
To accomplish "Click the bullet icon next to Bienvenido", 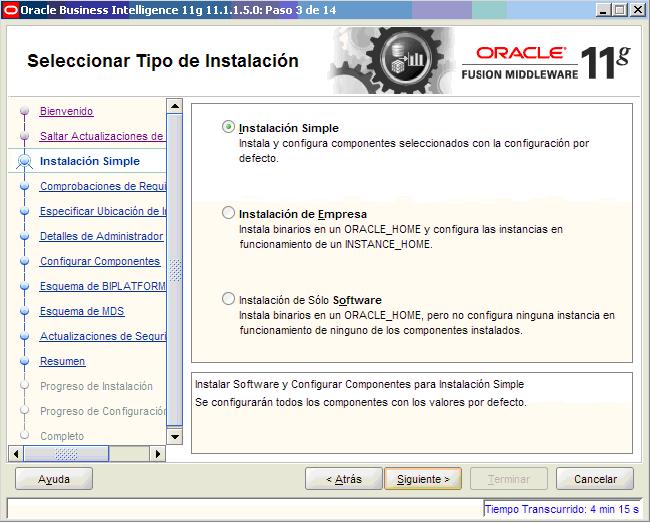I will point(24,111).
